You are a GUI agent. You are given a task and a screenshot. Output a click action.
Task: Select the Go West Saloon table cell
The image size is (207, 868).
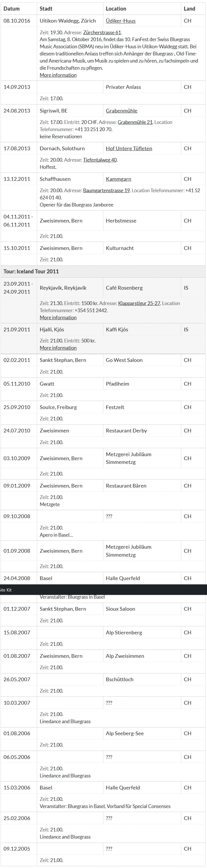pos(124,360)
